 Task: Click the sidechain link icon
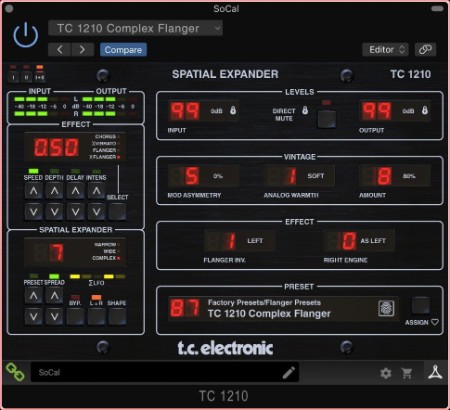click(425, 50)
